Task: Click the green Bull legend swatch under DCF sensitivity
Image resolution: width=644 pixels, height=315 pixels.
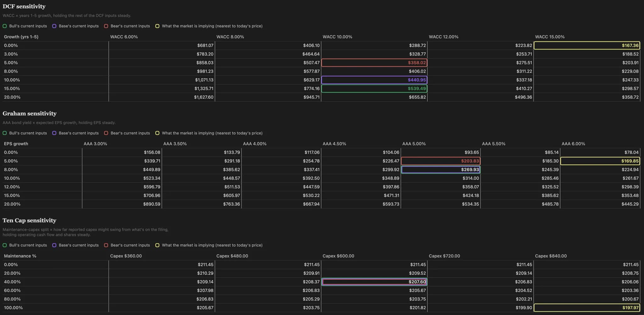Action: [x=5, y=26]
